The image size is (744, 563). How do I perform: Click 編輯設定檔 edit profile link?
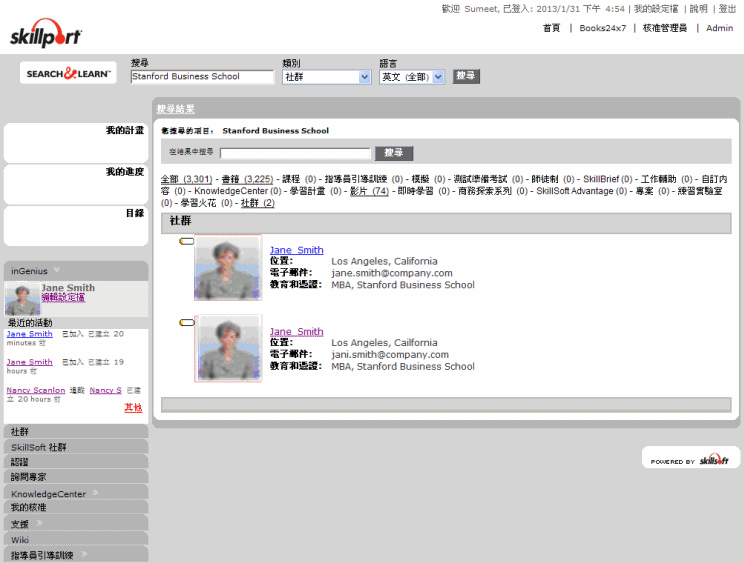click(x=63, y=297)
